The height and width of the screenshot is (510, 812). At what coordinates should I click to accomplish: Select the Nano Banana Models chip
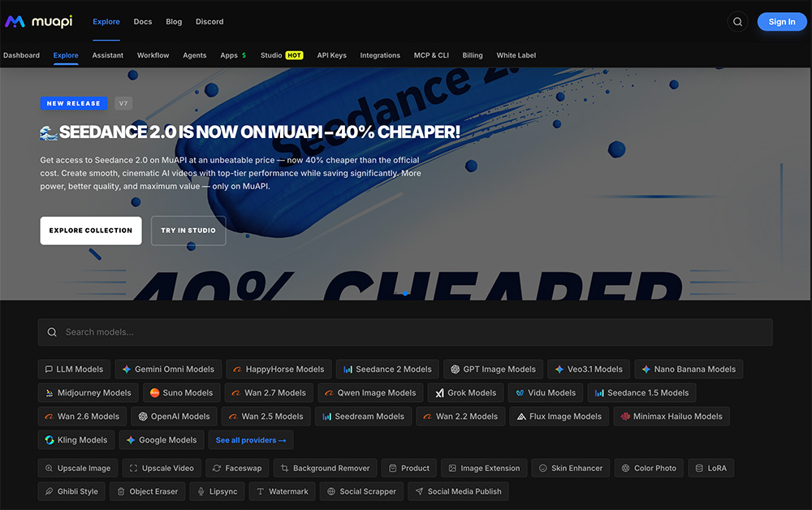(689, 370)
